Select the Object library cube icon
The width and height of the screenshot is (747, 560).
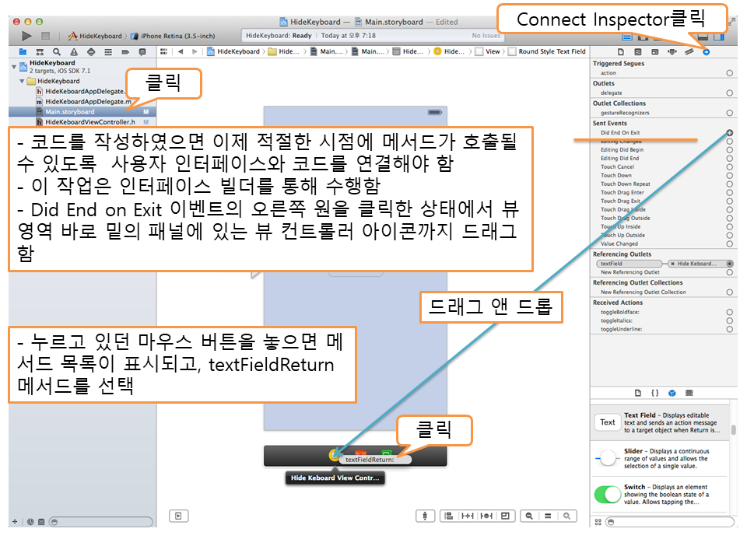pos(672,393)
